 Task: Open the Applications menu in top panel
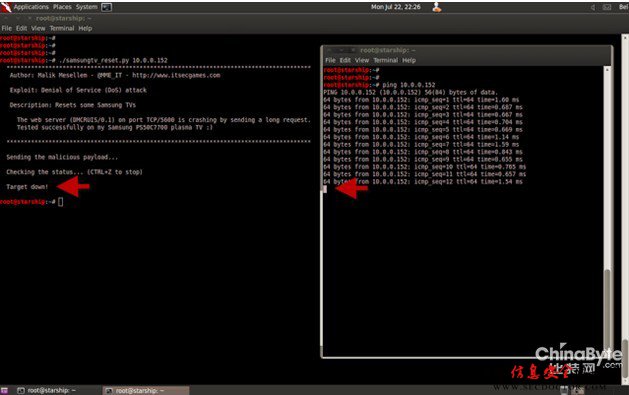[31, 7]
